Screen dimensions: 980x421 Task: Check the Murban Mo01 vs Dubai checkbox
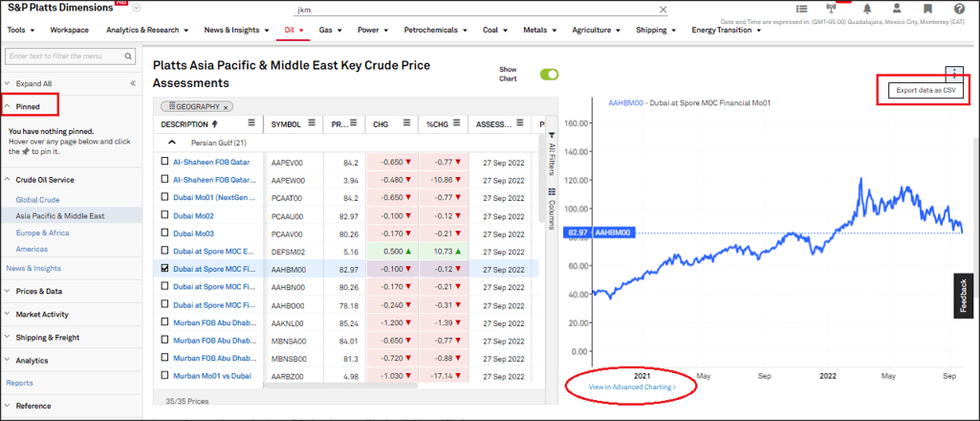(x=164, y=375)
